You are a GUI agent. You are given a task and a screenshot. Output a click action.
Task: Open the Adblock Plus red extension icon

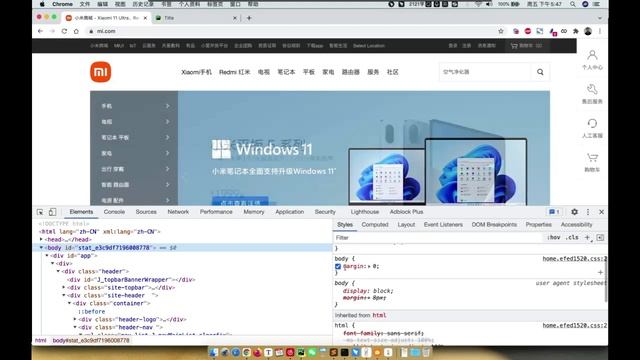pos(528,31)
